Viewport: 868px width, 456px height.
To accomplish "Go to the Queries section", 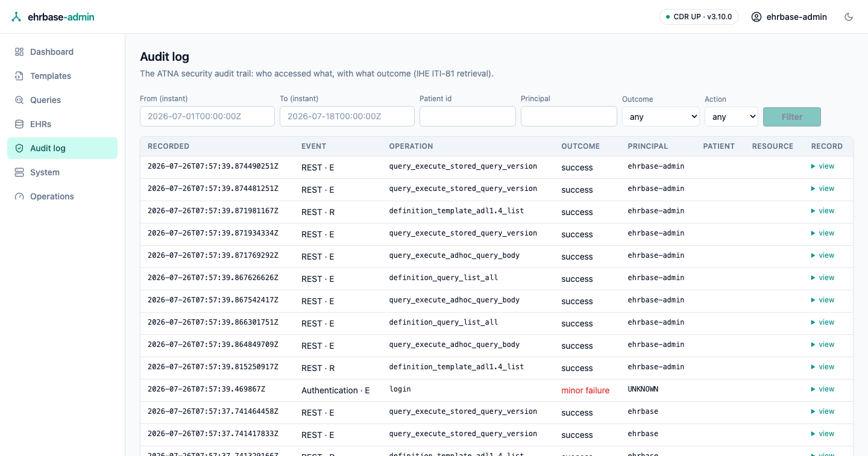I will click(62, 100).
